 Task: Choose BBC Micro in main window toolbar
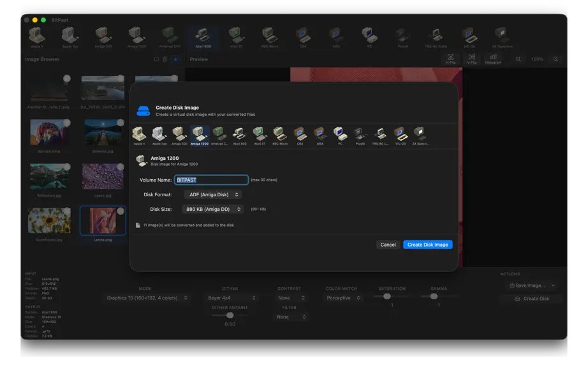[269, 38]
